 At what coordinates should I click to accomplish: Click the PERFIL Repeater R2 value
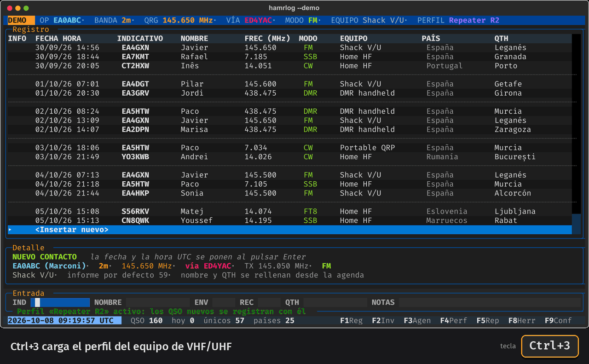coord(474,20)
